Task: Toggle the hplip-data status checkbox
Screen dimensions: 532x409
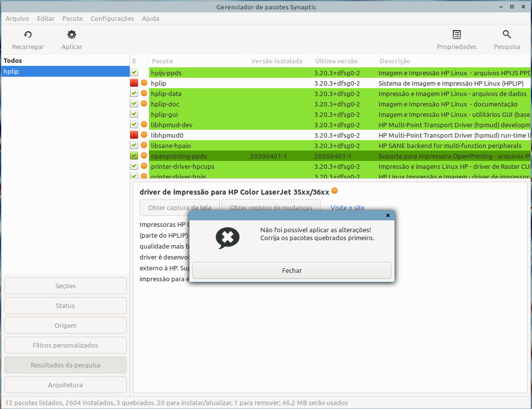Action: click(134, 94)
